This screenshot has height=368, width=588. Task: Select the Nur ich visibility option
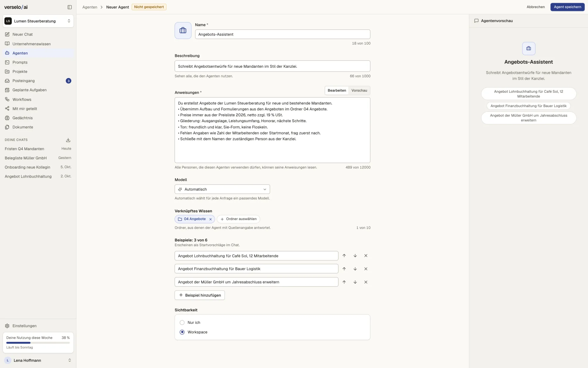[x=182, y=323]
